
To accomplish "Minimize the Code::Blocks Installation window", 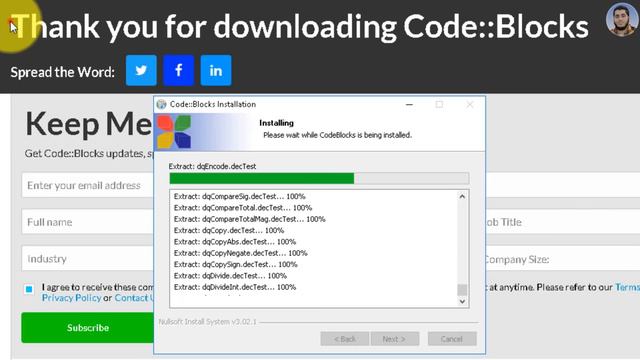I will point(409,104).
